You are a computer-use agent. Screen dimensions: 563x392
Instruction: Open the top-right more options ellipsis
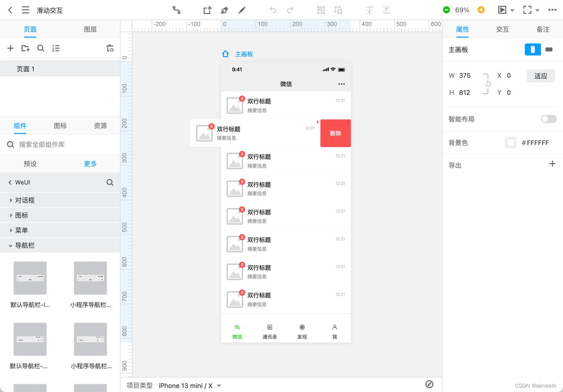552,10
